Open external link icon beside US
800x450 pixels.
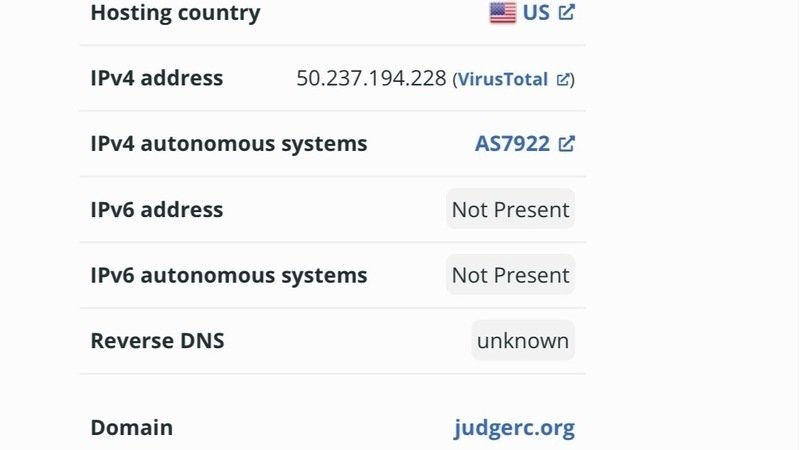(x=566, y=13)
